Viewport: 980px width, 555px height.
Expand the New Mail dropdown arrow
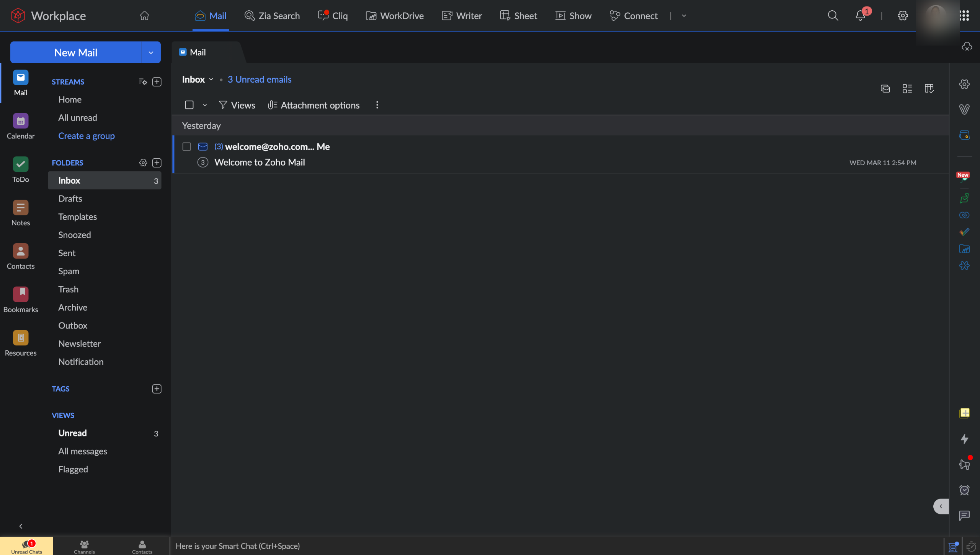tap(151, 53)
